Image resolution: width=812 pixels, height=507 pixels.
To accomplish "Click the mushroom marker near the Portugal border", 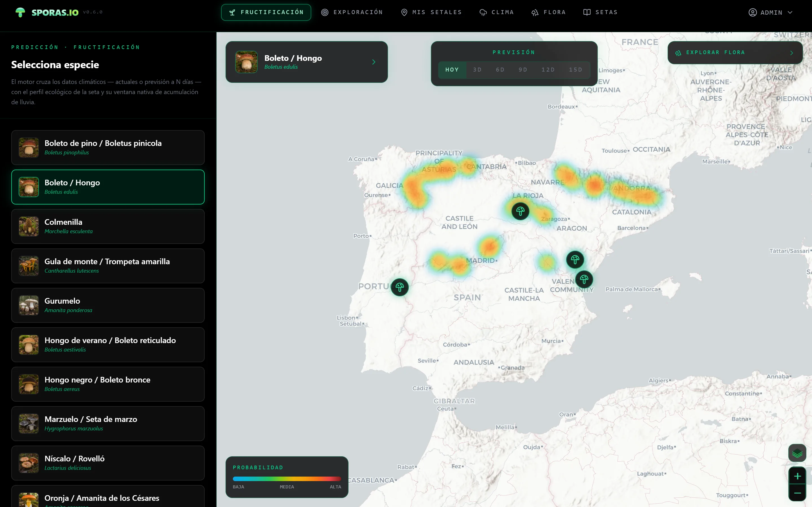I will (x=400, y=287).
